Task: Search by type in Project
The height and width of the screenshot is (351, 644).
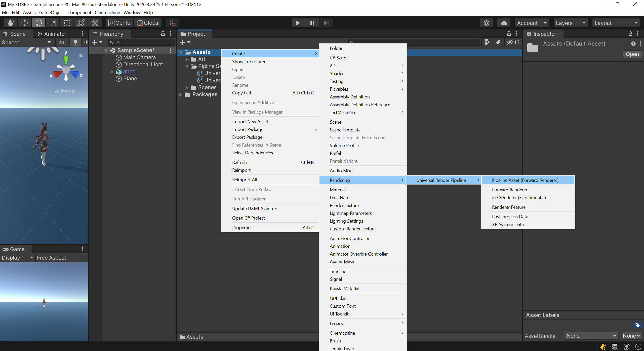Action: pos(487,42)
